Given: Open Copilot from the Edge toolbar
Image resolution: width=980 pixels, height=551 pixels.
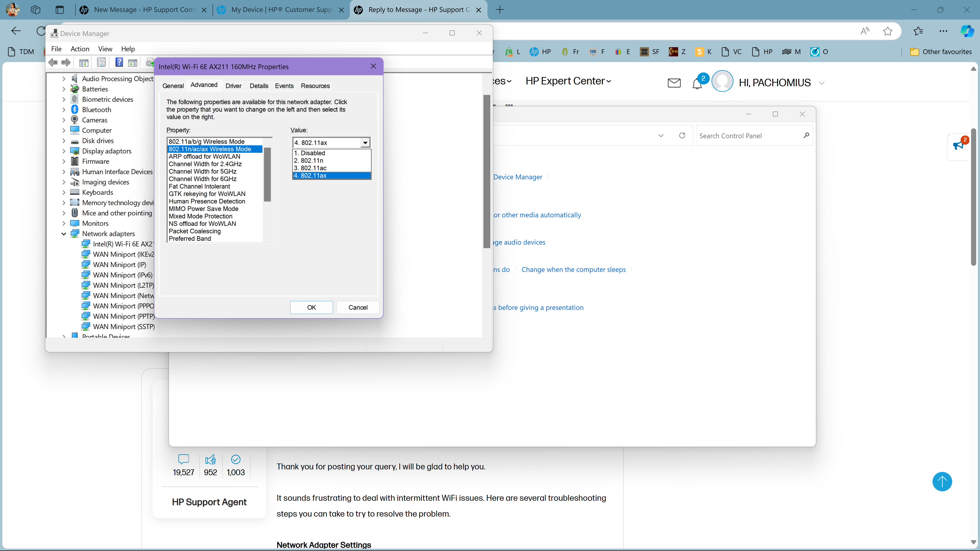Looking at the screenshot, I should [967, 31].
